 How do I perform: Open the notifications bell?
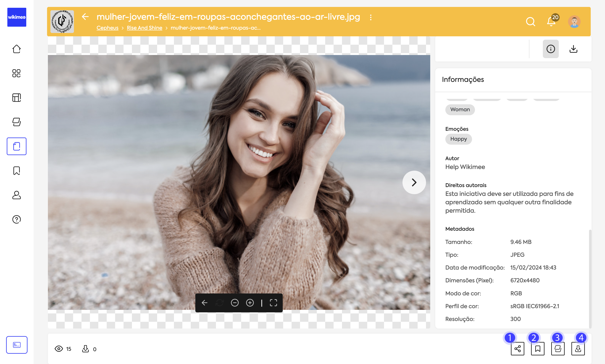[x=551, y=22]
